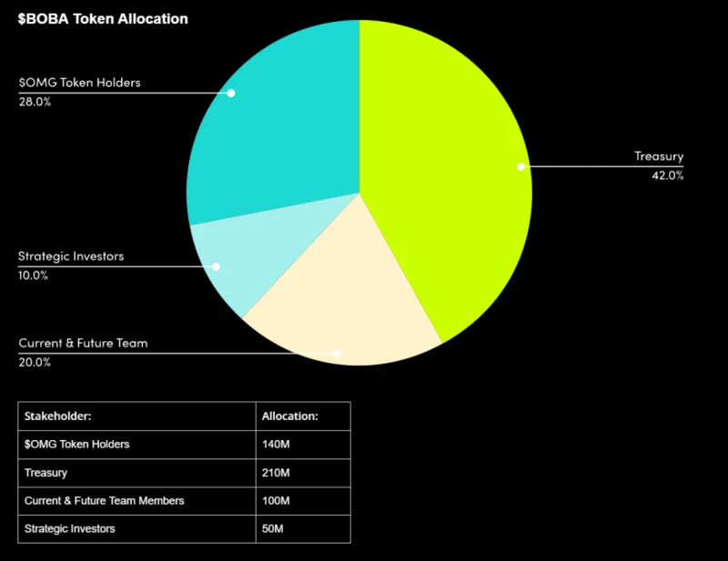Click the Stakeholder column header cell
The height and width of the screenshot is (561, 728).
pos(137,416)
